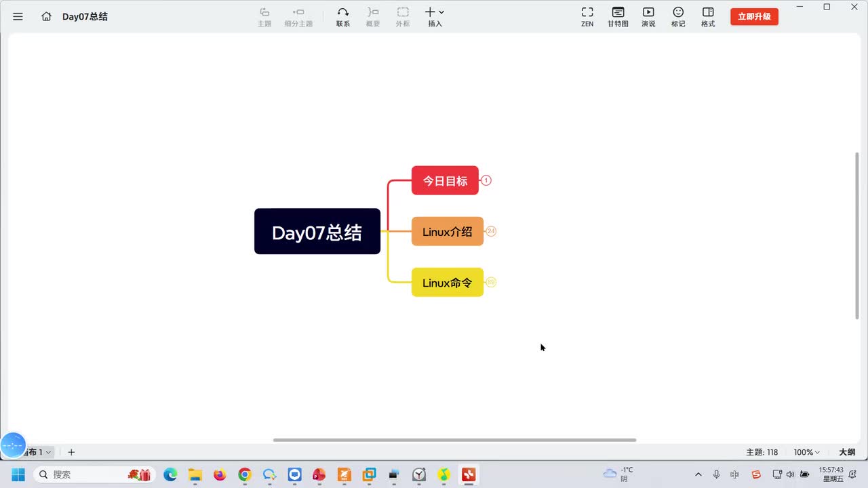
Task: Expand the Linux命令 collapsed branch badge
Action: pyautogui.click(x=491, y=282)
